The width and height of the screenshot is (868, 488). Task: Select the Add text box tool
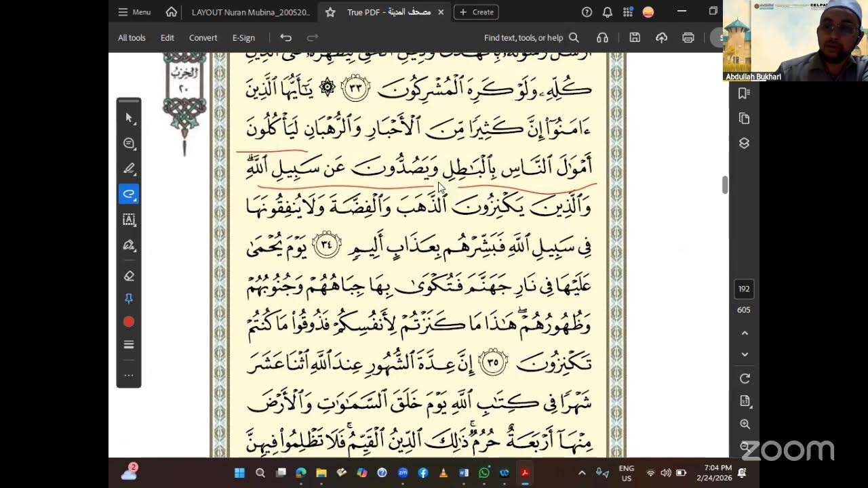[129, 220]
